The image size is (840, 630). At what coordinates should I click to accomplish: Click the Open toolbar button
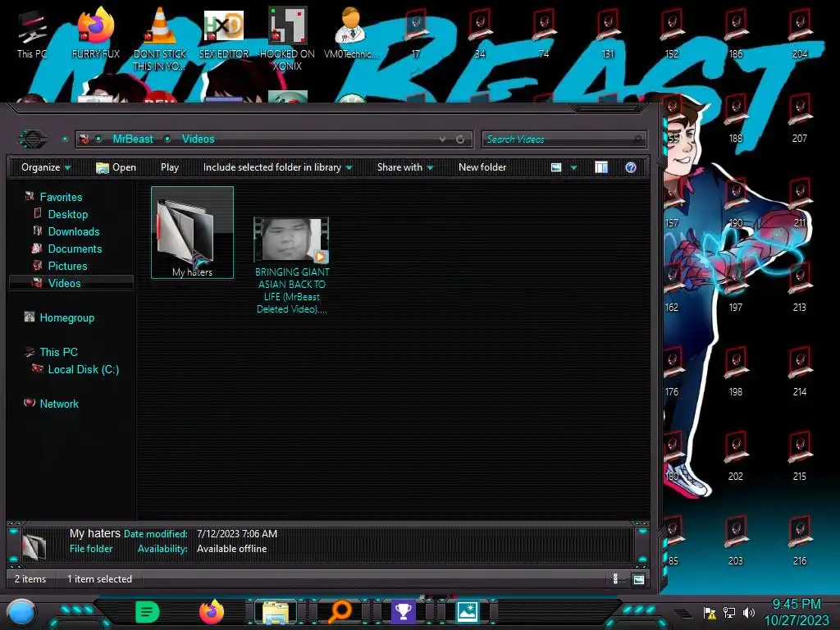pos(116,167)
